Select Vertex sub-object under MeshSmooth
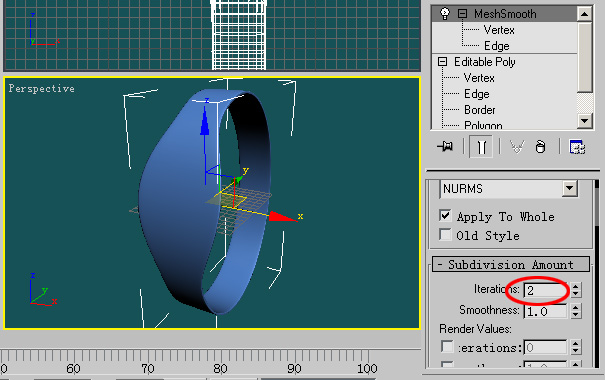 pyautogui.click(x=499, y=30)
